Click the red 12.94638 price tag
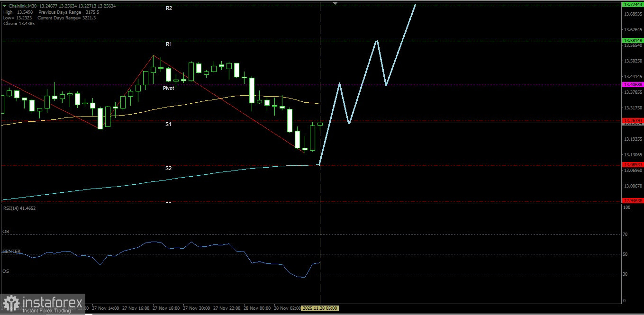 click(x=633, y=201)
